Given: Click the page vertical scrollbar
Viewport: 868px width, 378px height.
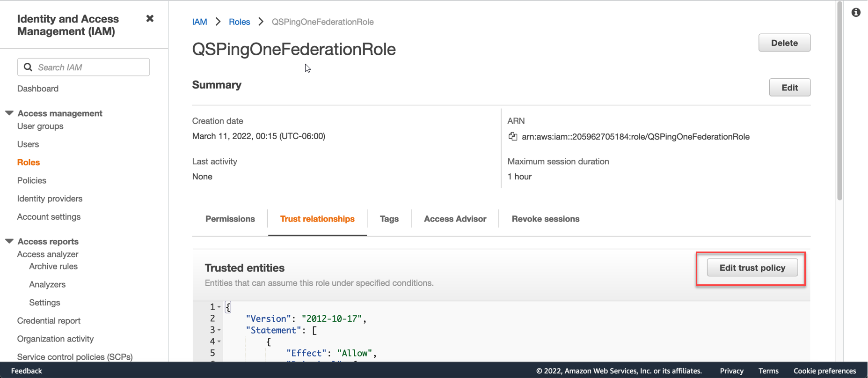Looking at the screenshot, I should pos(840,101).
